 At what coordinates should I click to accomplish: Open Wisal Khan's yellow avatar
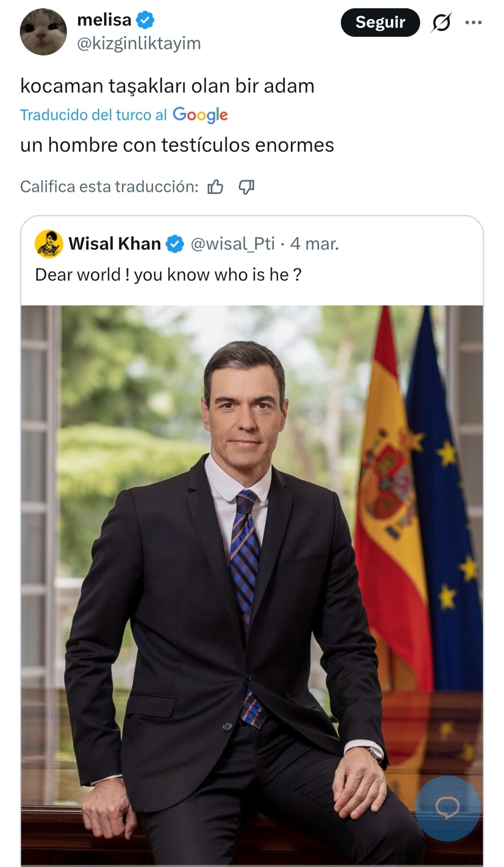point(49,244)
